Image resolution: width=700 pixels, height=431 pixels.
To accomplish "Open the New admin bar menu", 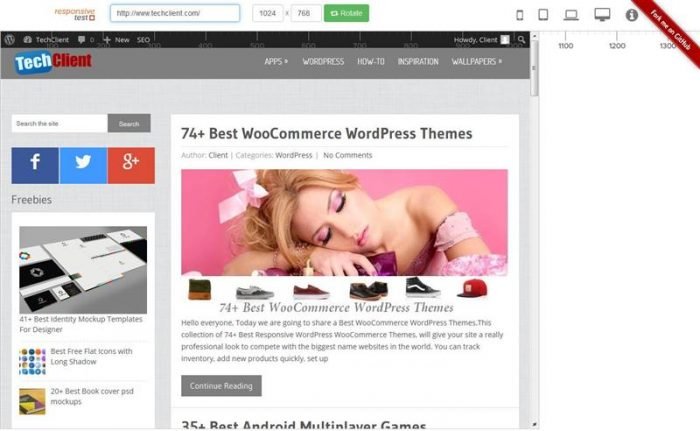I will 117,40.
